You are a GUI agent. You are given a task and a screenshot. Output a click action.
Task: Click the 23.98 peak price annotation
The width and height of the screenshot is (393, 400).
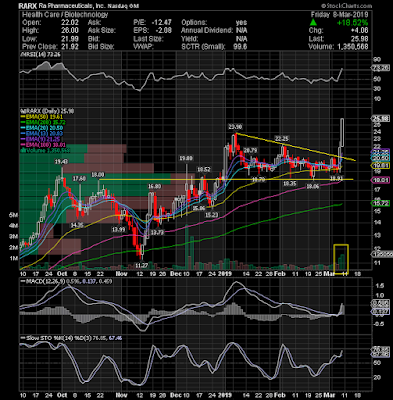point(235,127)
